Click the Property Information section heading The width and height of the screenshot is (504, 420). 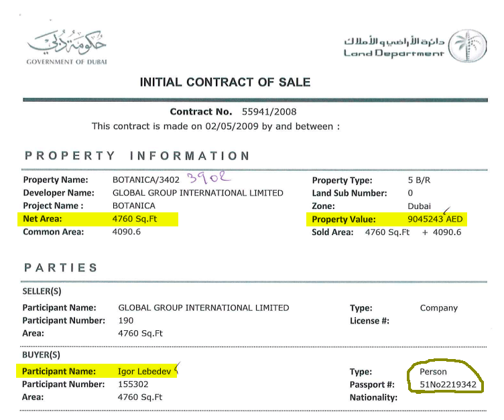(x=137, y=156)
